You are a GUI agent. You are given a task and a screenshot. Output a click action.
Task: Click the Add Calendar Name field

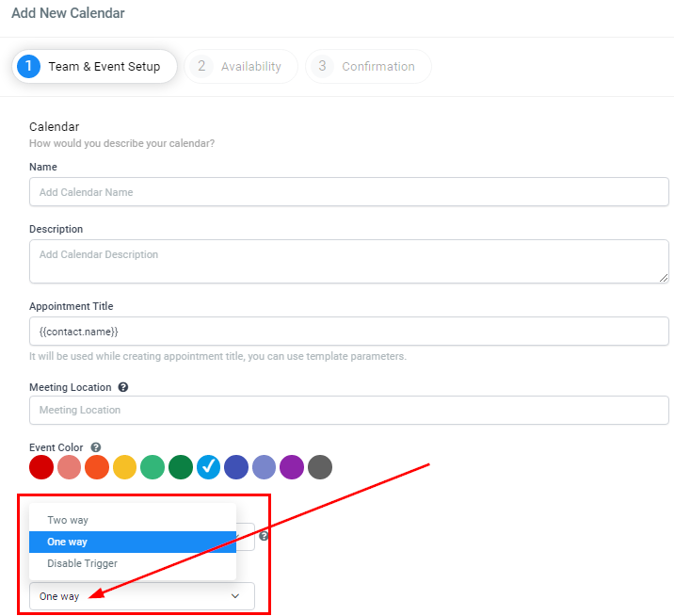point(348,192)
